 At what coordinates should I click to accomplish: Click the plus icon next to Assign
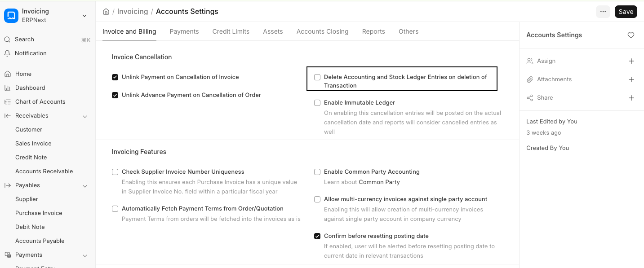(x=631, y=61)
